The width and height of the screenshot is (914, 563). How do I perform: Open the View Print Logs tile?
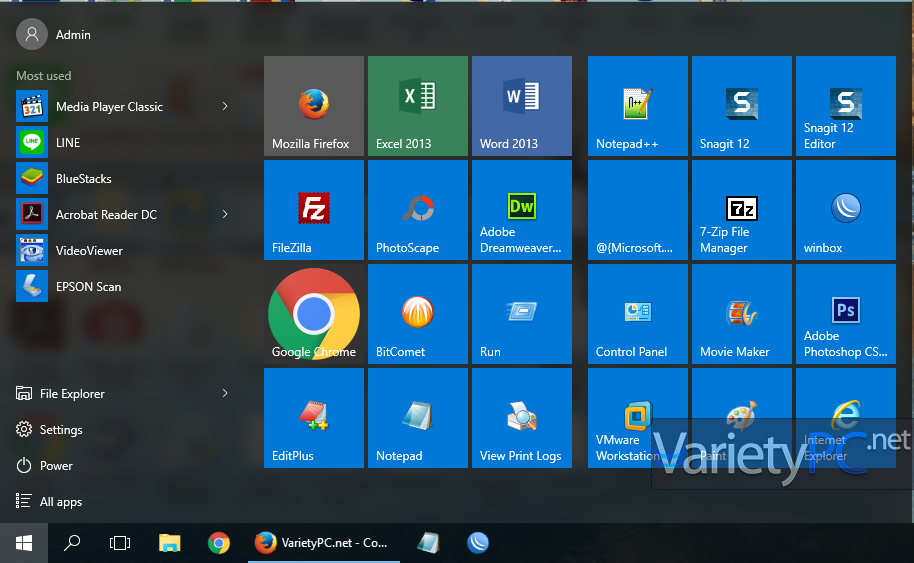pyautogui.click(x=522, y=418)
